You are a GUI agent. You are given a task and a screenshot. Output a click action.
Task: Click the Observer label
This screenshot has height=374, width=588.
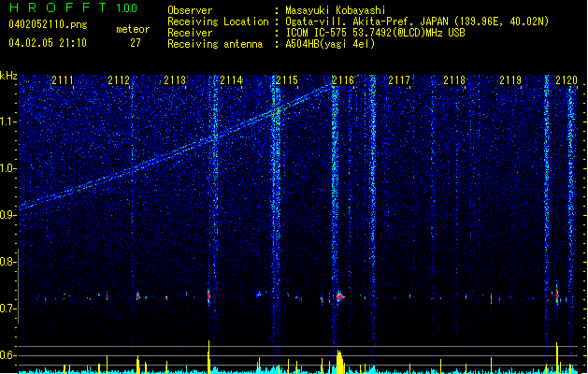(x=190, y=10)
